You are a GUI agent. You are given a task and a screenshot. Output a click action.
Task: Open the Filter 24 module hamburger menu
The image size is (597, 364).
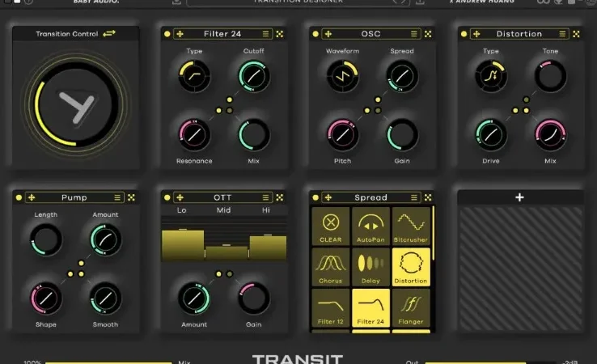(x=265, y=34)
